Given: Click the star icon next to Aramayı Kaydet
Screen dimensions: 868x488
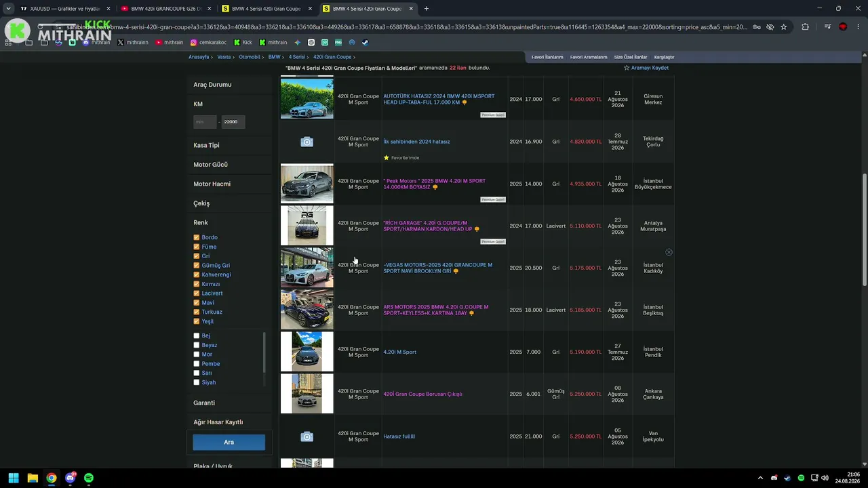Looking at the screenshot, I should (627, 68).
